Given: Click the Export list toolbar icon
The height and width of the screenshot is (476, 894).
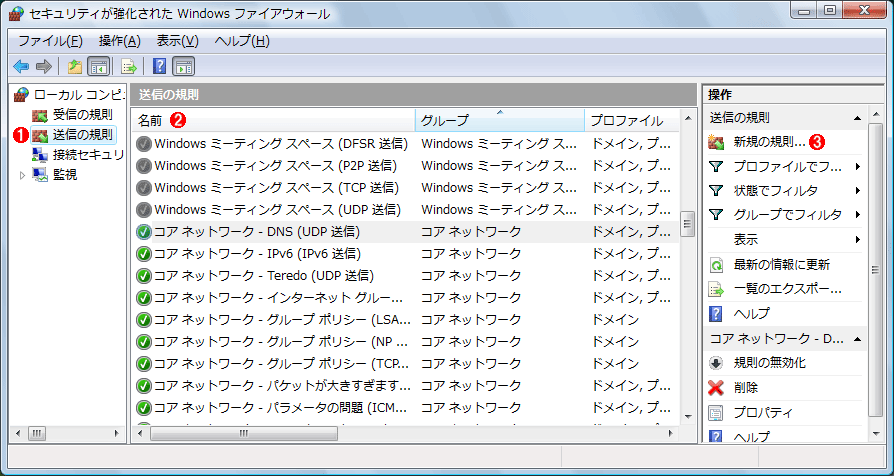Looking at the screenshot, I should [129, 67].
